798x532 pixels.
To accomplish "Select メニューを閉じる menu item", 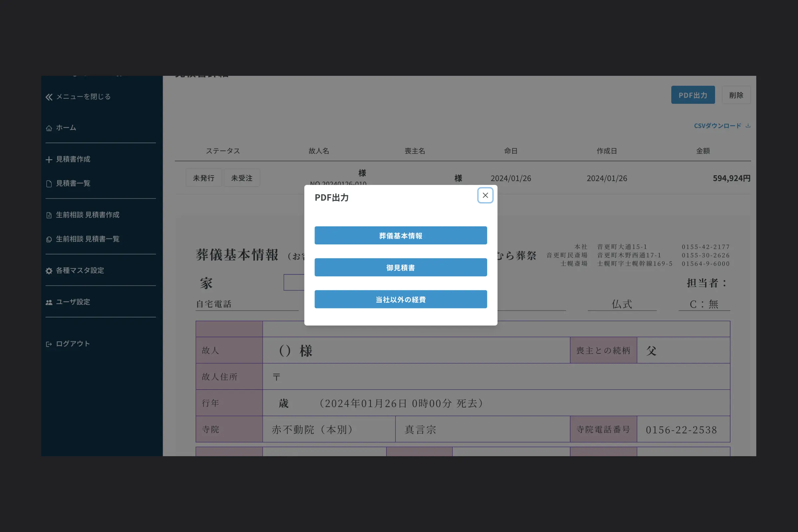I will point(83,97).
